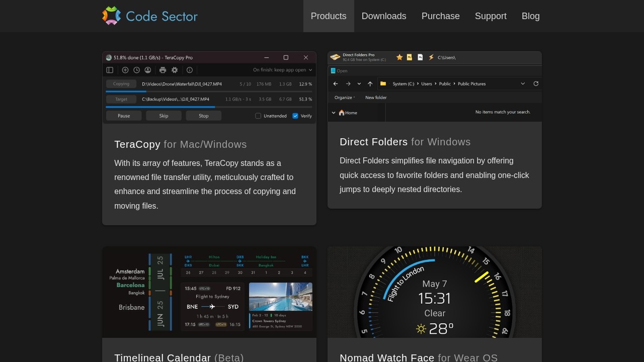The image size is (644, 362).
Task: Open the Products menu item
Action: point(329,16)
